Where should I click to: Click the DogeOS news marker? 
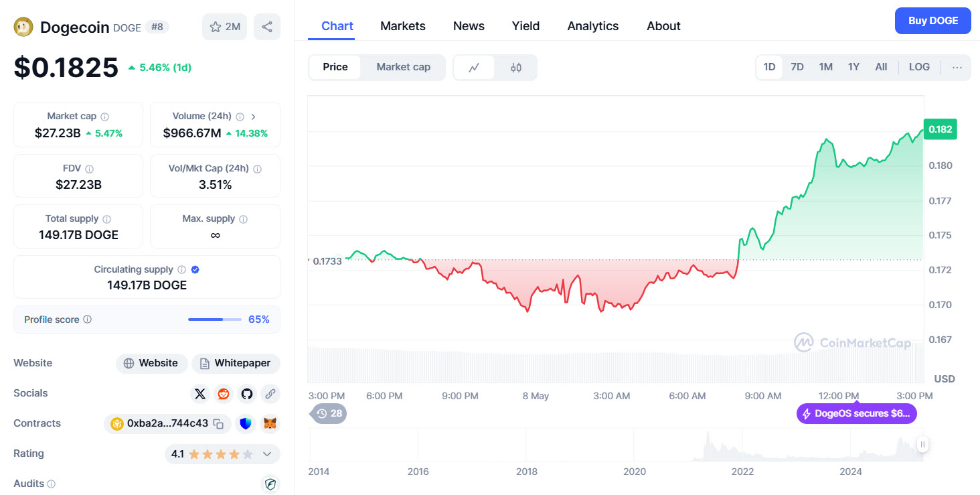coord(856,414)
